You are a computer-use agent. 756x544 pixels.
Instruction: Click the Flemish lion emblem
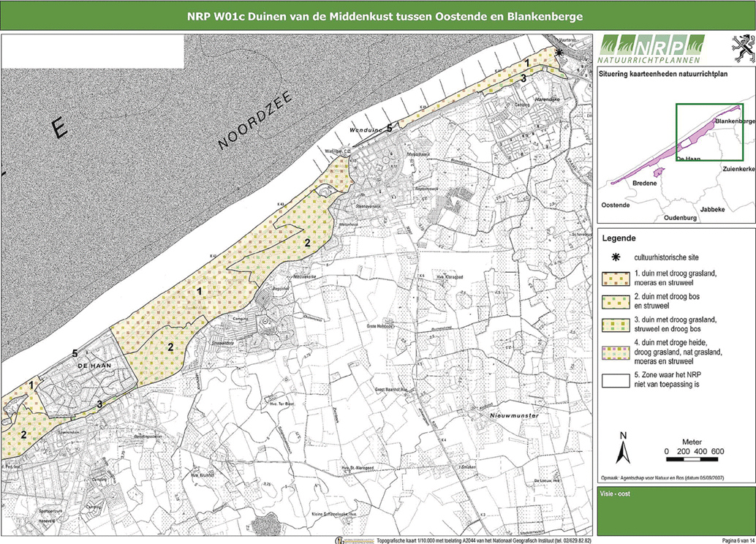[743, 49]
